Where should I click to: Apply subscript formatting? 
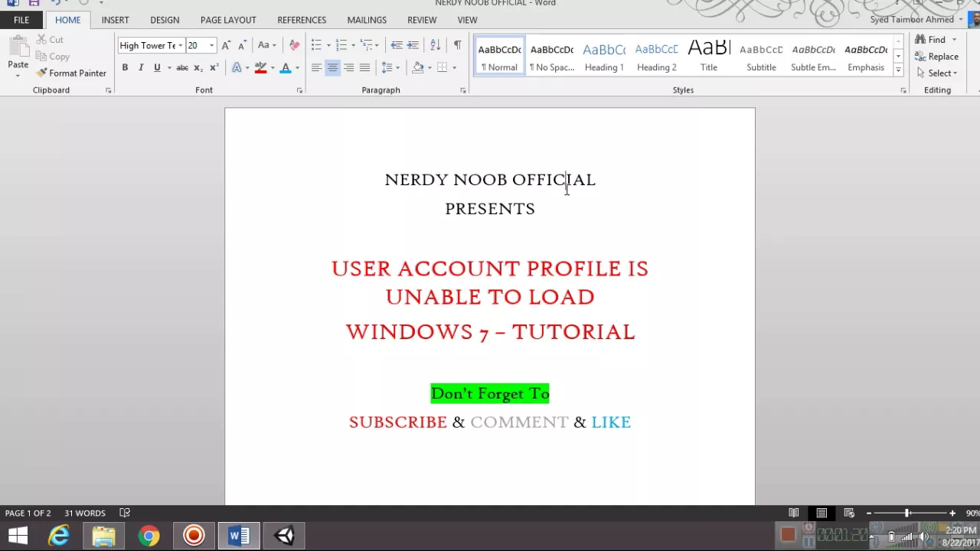click(198, 68)
